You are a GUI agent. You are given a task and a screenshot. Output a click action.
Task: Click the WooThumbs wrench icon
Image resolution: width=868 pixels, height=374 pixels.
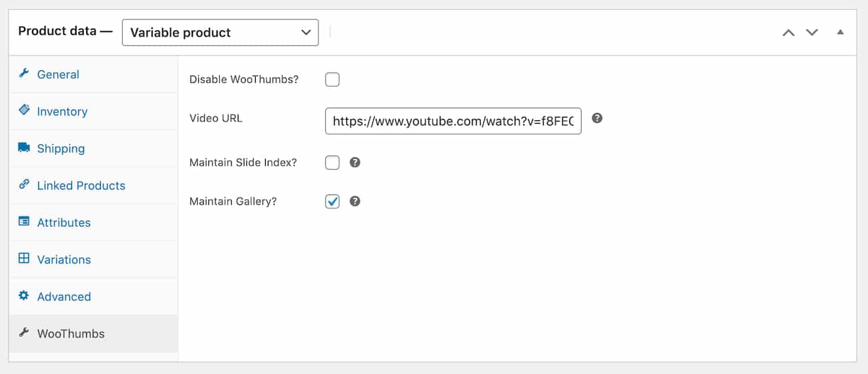pyautogui.click(x=24, y=333)
